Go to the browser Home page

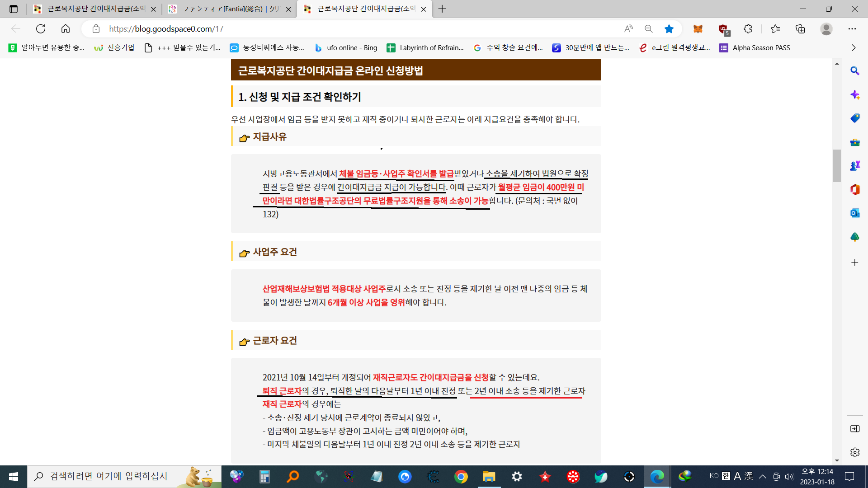pyautogui.click(x=66, y=29)
